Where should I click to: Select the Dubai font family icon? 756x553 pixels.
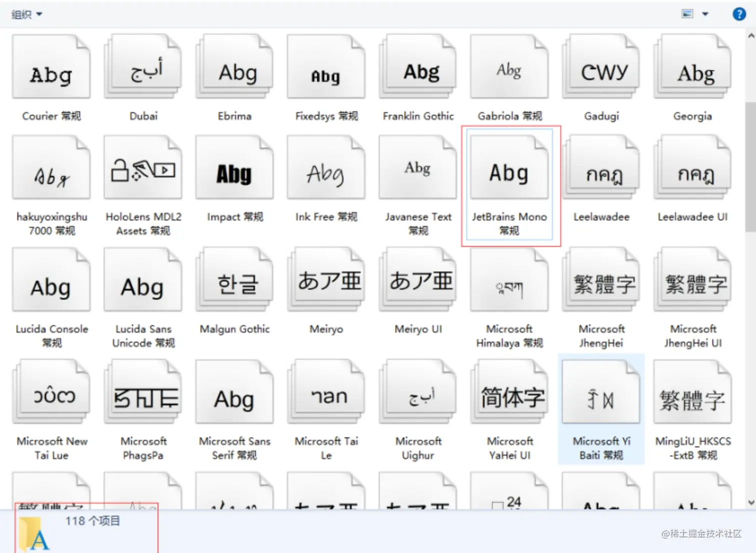[143, 66]
